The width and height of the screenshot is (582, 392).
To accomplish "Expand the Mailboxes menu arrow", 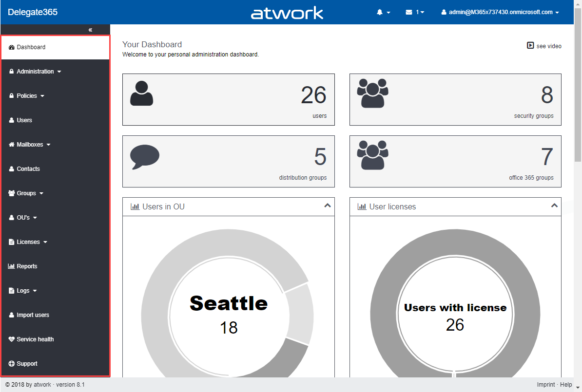I will 49,145.
